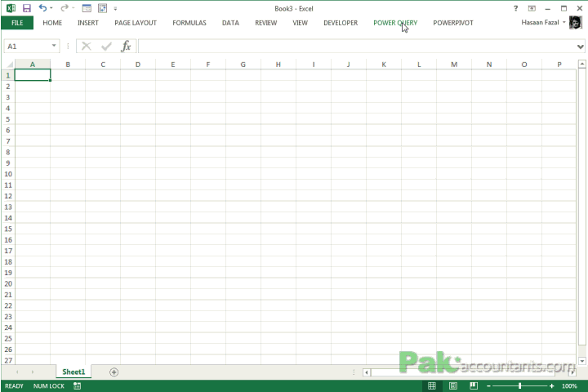Open the PAGE LAYOUT tab
This screenshot has height=392, width=588.
click(136, 23)
